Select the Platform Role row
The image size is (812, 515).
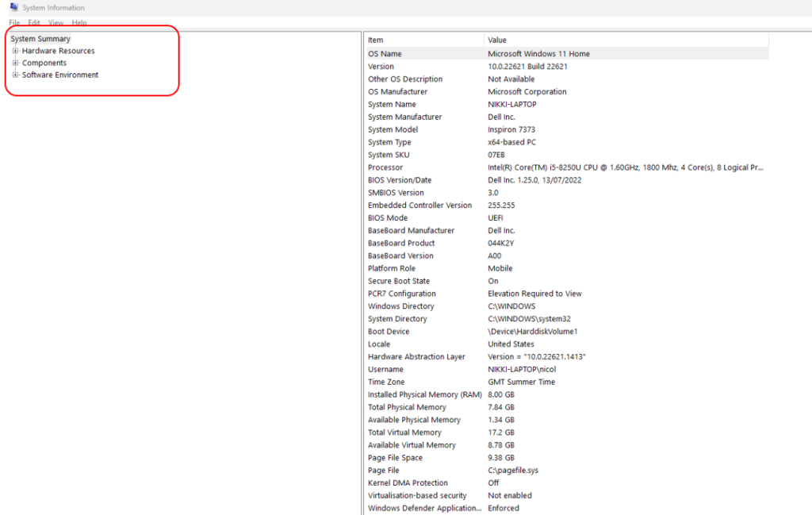pyautogui.click(x=567, y=268)
